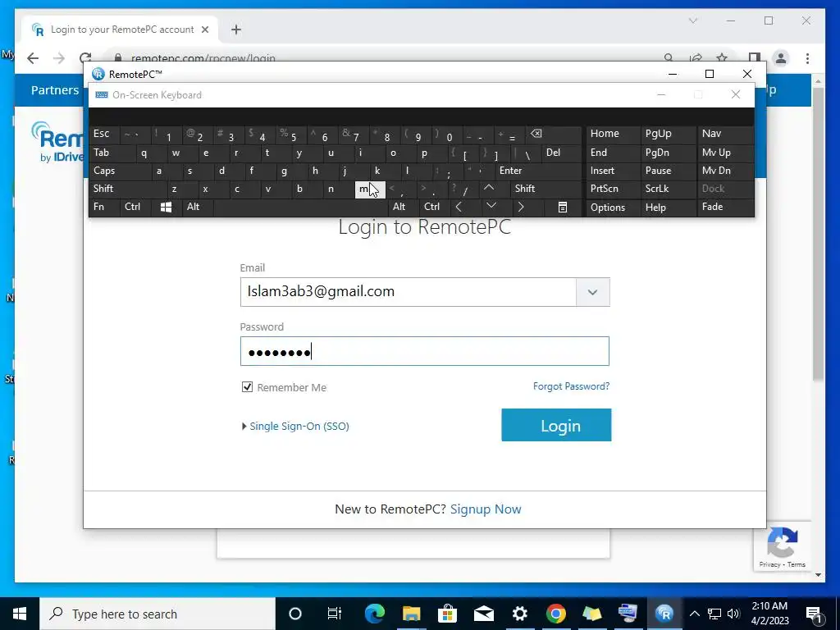Open Settings gear from taskbar
Screen dimensions: 840x630
point(519,614)
